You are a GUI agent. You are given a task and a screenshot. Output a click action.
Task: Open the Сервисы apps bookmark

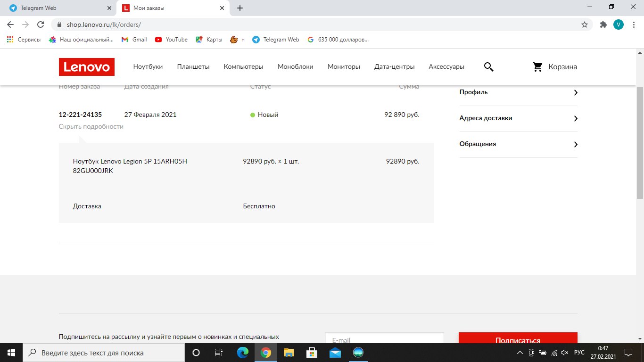24,40
